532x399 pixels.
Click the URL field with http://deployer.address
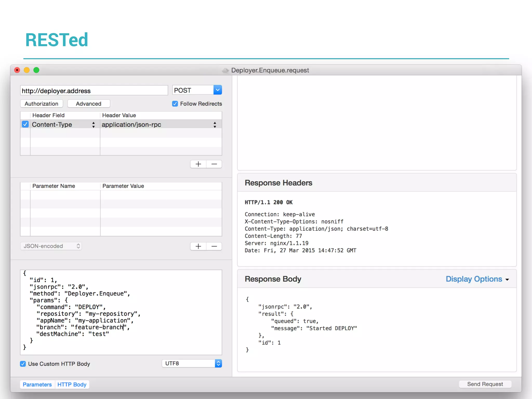[94, 91]
